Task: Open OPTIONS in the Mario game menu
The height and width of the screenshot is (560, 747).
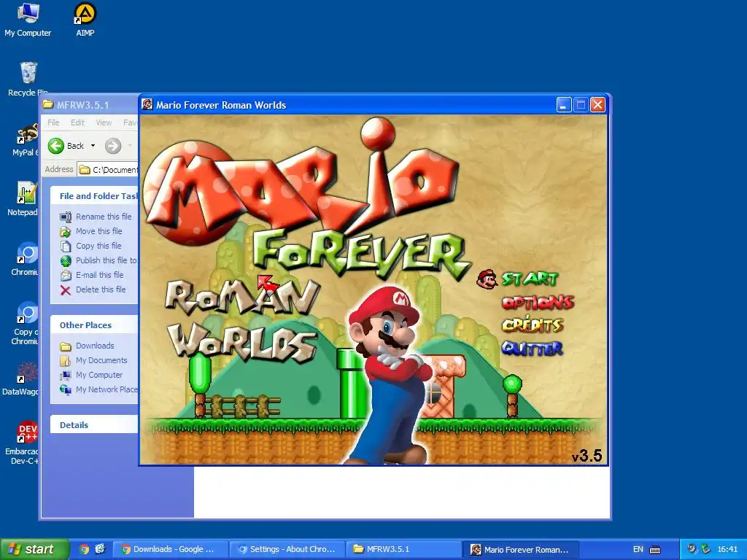Action: click(x=538, y=303)
